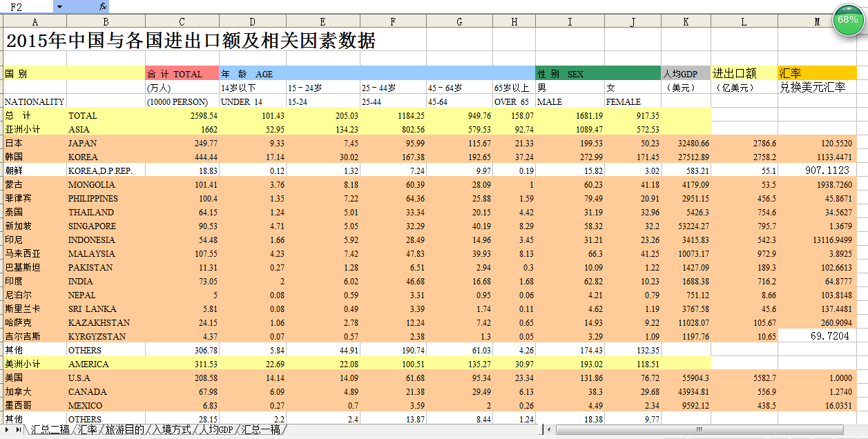Image resolution: width=868 pixels, height=439 pixels.
Task: Click the formula bar input area
Action: pyautogui.click(x=488, y=6)
